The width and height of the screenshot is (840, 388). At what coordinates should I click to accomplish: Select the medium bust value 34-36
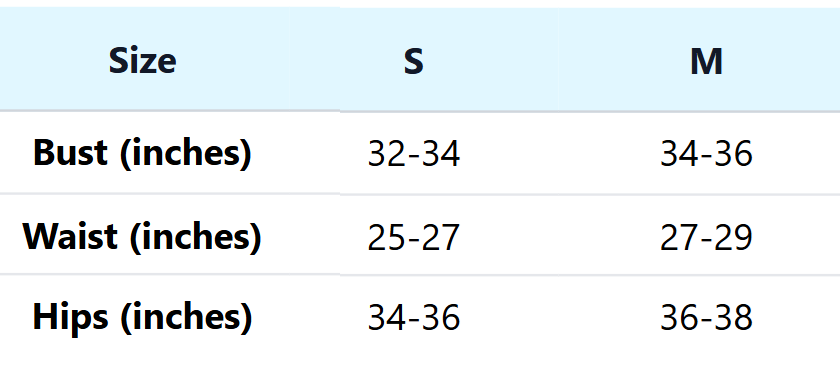[706, 154]
